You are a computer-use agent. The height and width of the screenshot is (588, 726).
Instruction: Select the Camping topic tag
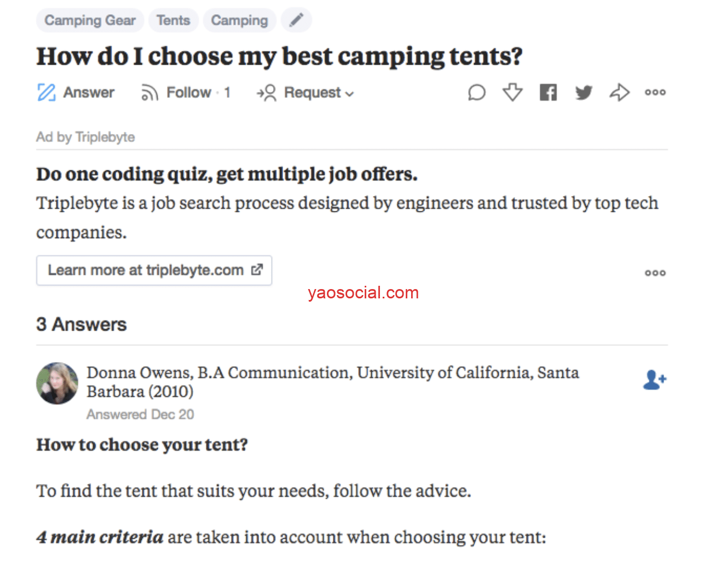[x=239, y=20]
